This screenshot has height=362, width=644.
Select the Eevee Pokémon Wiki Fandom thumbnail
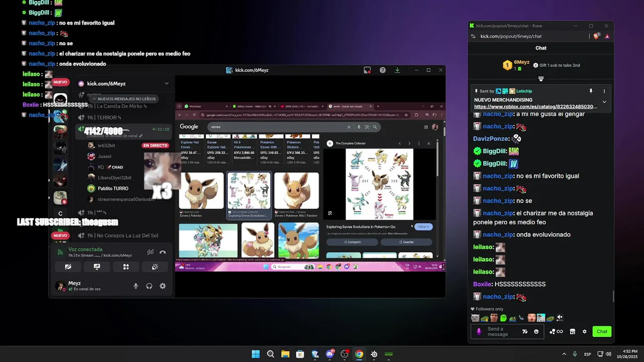tap(296, 191)
